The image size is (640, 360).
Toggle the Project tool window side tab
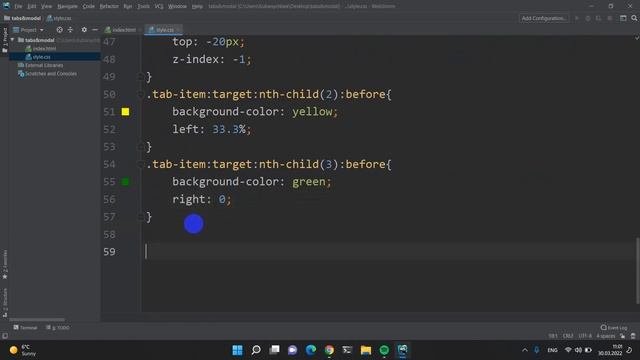click(4, 40)
